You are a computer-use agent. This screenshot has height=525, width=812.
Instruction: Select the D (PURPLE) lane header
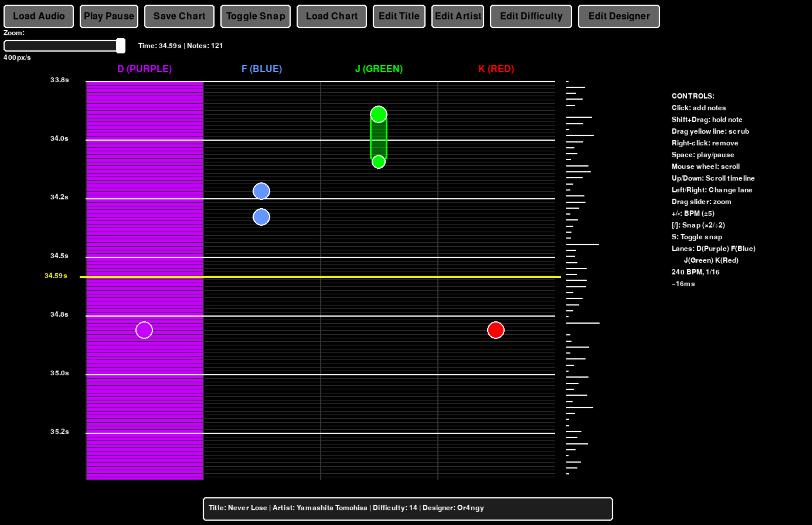click(x=145, y=69)
